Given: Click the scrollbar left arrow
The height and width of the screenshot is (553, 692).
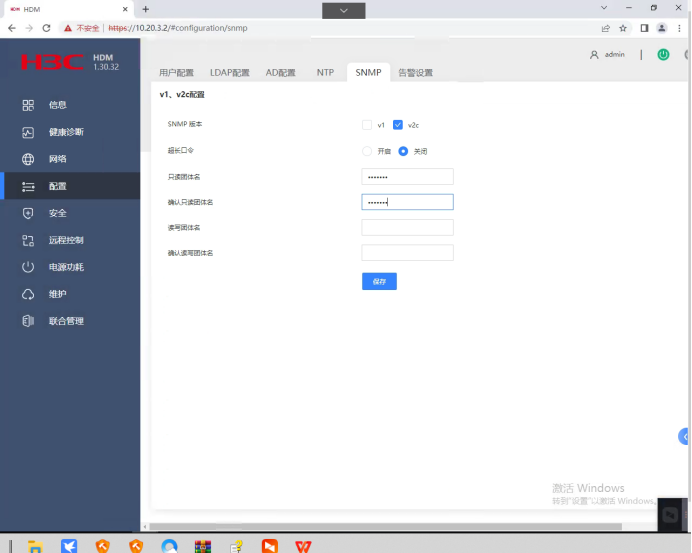Looking at the screenshot, I should (x=145, y=527).
